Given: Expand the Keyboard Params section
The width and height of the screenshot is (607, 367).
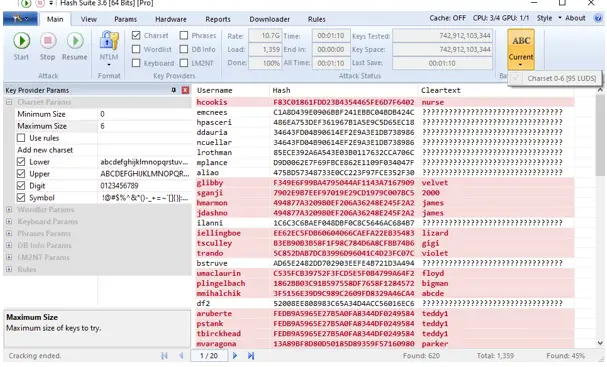Looking at the screenshot, I should point(9,221).
